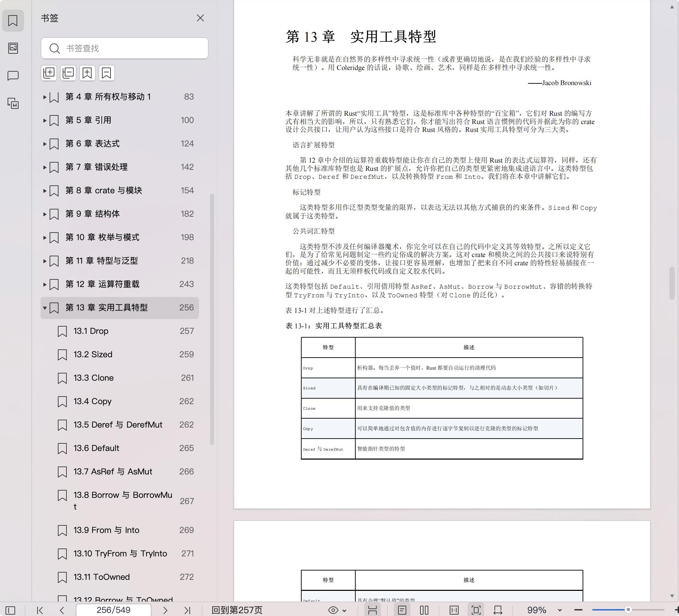Click the expand all bookmarks icon
Viewport: 679px width, 616px height.
(49, 73)
